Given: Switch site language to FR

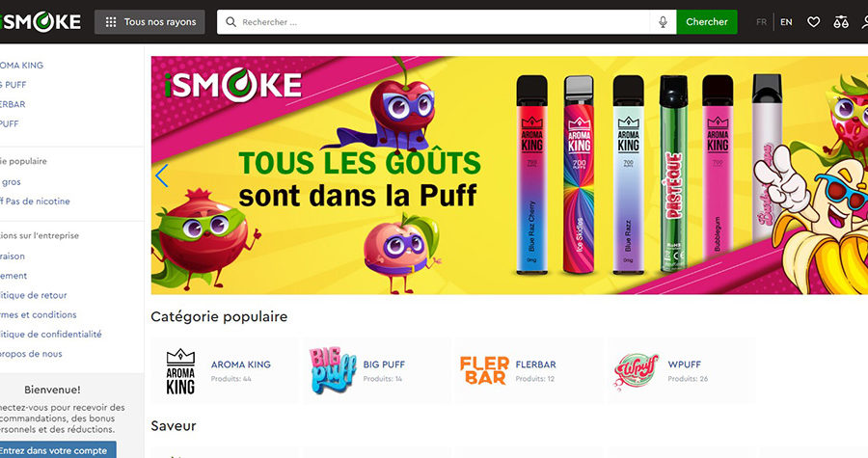Looking at the screenshot, I should tap(762, 22).
